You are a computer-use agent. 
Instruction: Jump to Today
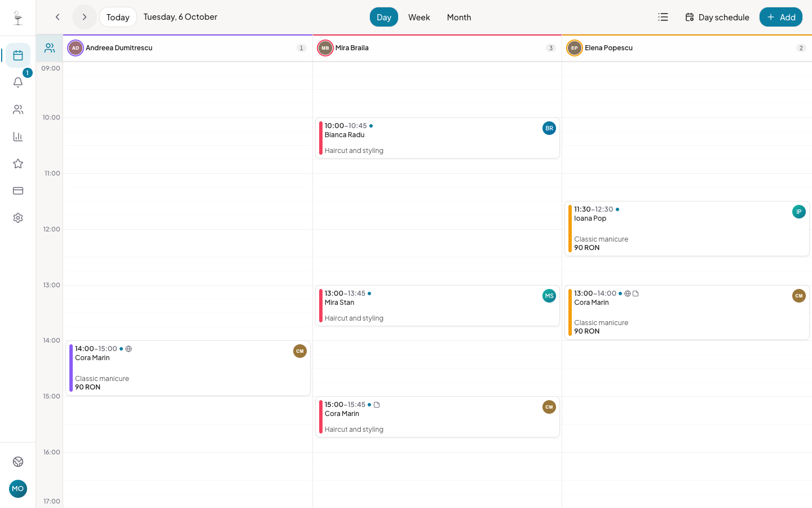118,17
